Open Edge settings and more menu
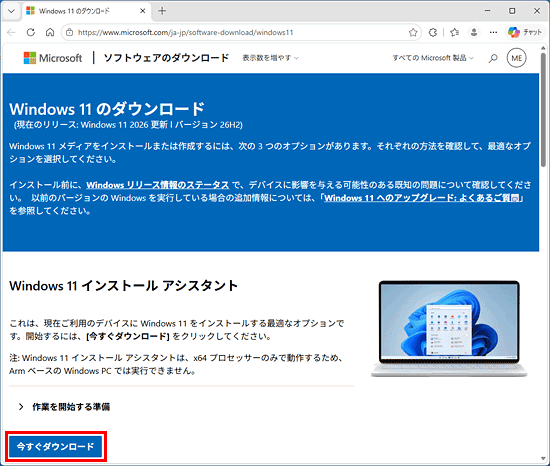550x466 pixels. (x=493, y=33)
